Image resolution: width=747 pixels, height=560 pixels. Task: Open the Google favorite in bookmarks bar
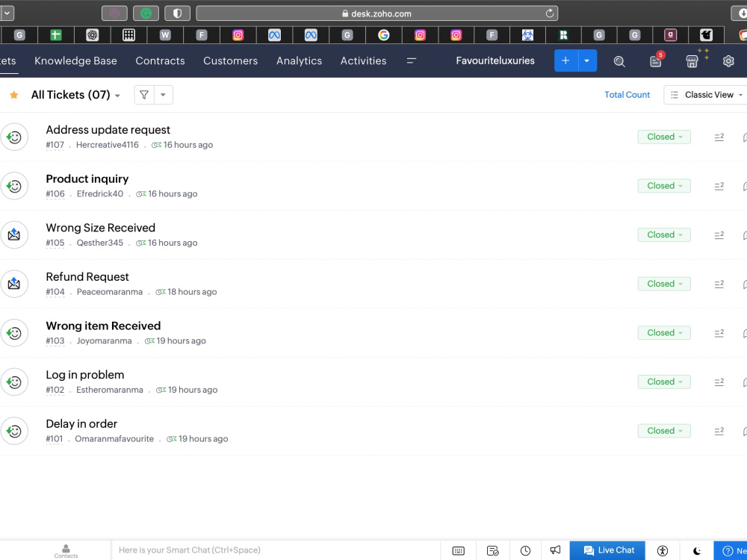point(383,35)
